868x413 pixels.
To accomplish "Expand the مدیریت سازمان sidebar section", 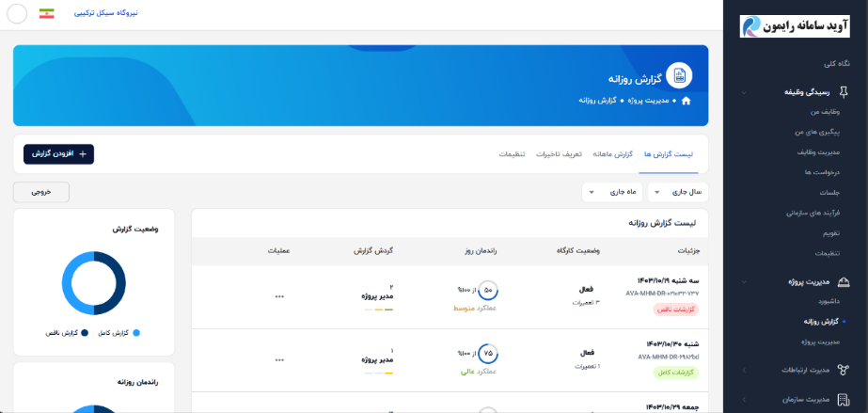I will [744, 399].
